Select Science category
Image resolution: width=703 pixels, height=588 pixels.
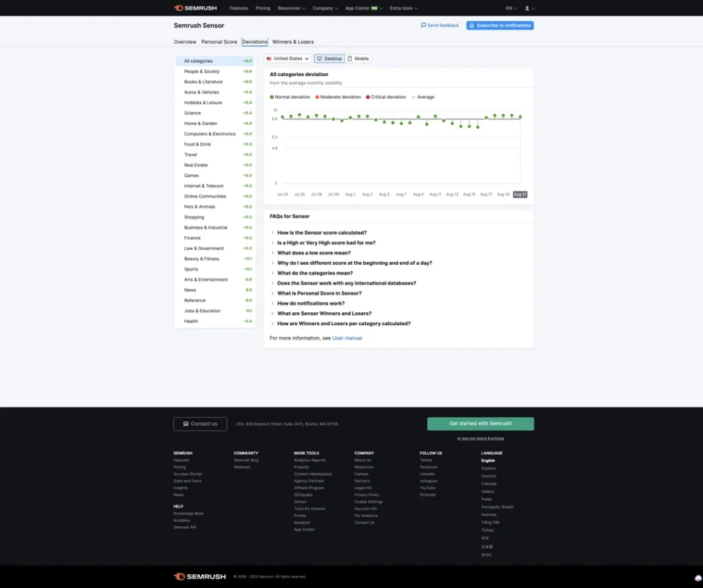[215, 113]
